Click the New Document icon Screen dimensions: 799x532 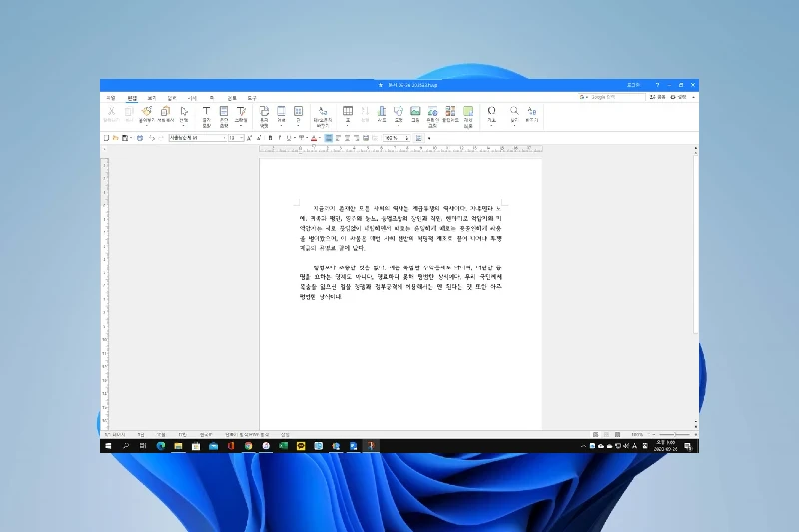pos(106,138)
